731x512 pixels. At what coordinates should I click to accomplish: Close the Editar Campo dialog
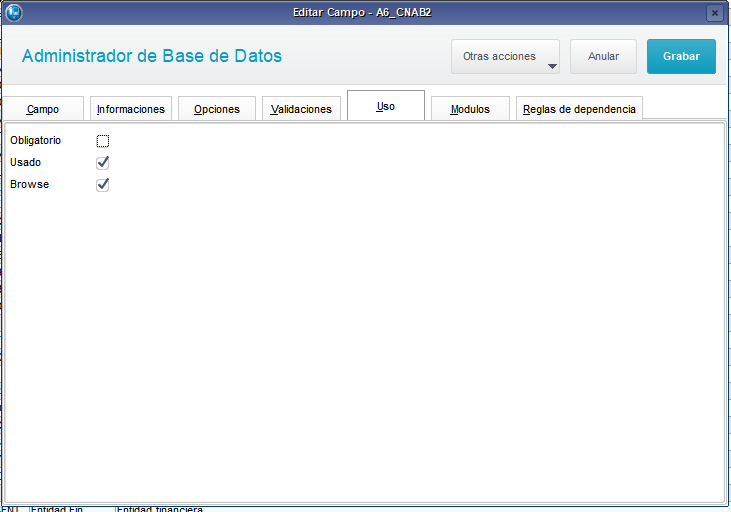(714, 13)
